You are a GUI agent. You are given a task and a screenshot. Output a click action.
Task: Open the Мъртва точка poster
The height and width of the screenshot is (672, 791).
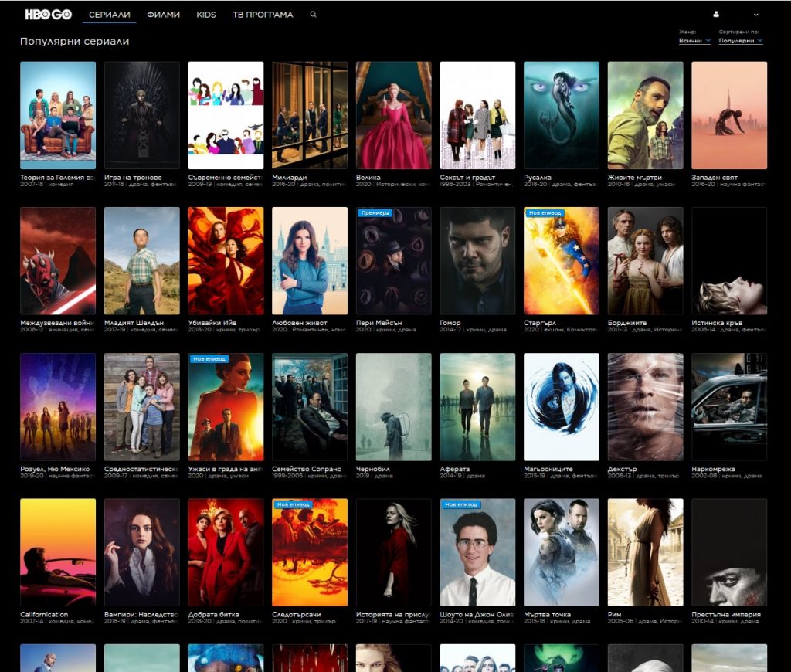tap(562, 552)
